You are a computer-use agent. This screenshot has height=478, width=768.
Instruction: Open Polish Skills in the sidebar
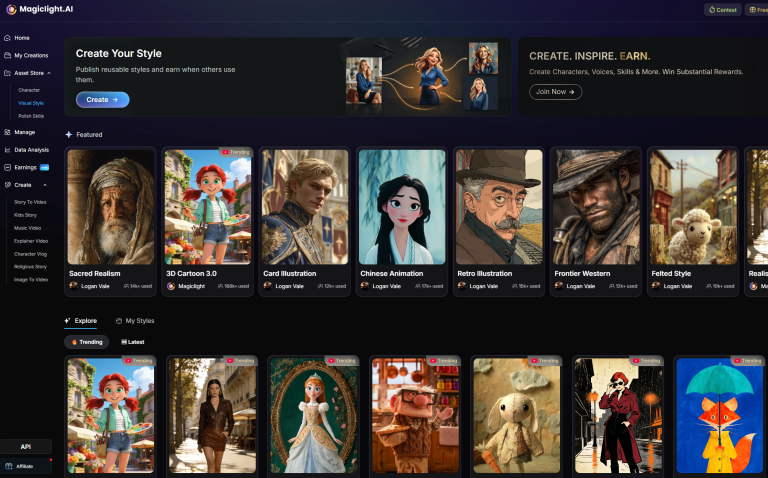[31, 116]
